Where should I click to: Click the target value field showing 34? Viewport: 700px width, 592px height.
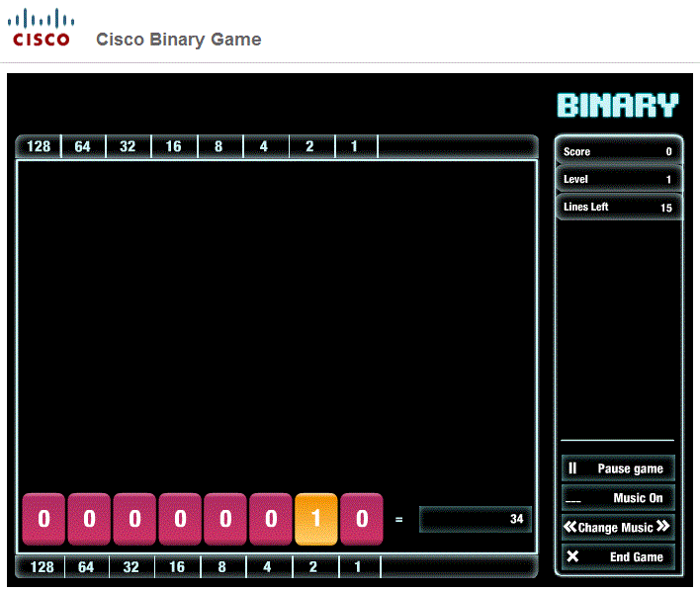pos(476,519)
